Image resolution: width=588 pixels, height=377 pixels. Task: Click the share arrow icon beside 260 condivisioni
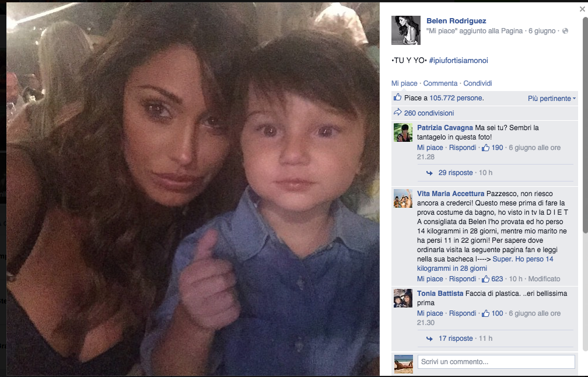pyautogui.click(x=398, y=113)
